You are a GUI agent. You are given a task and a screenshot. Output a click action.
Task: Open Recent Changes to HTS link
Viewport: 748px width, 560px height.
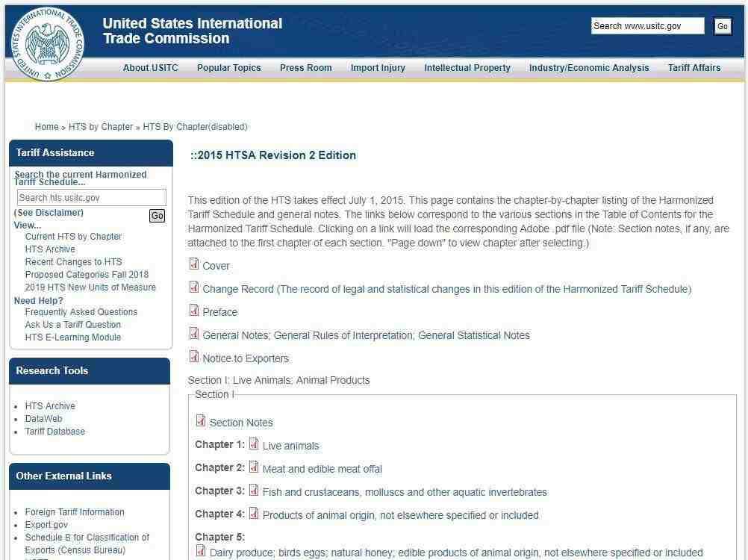[73, 262]
